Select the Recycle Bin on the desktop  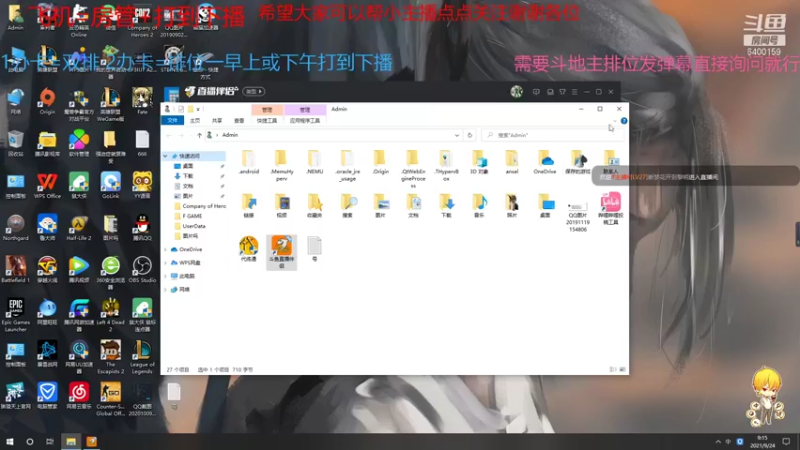15,143
